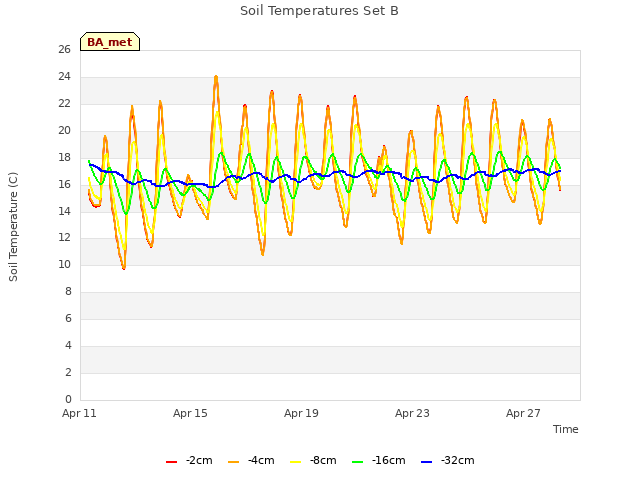Image resolution: width=640 pixels, height=480 pixels.
Task: Click the green -16cm legend color marker
Action: point(358,462)
